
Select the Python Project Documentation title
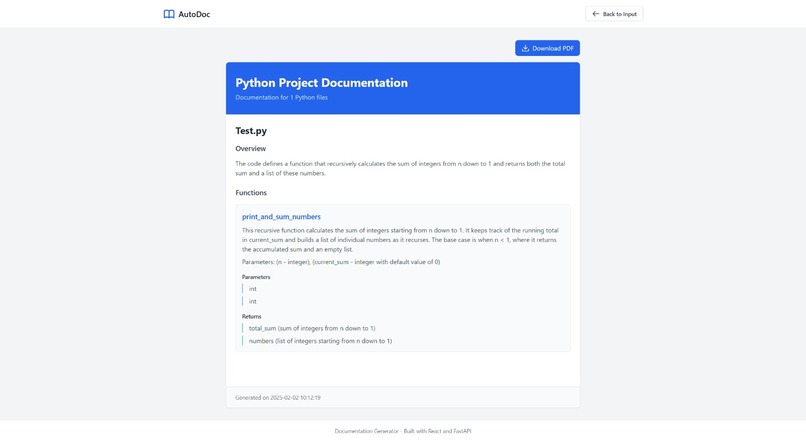pos(321,83)
